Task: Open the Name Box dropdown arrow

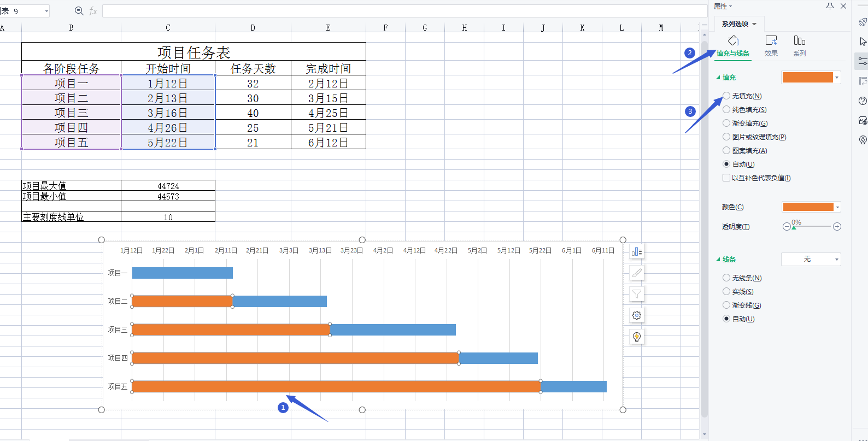Action: click(x=46, y=11)
